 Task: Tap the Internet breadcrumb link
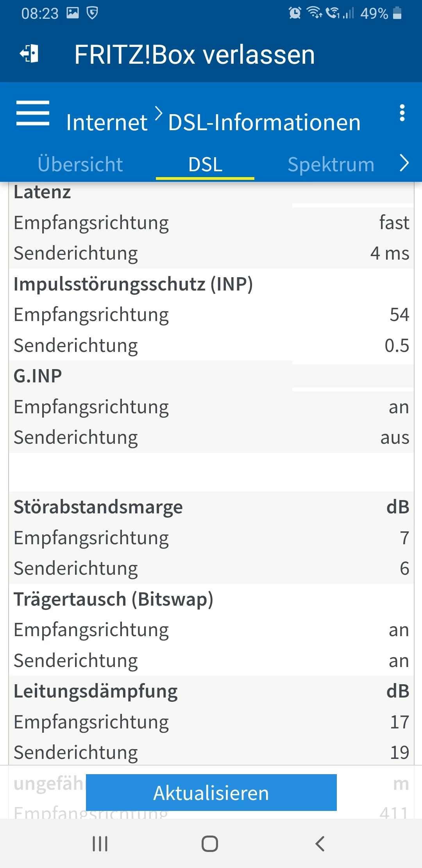[107, 122]
